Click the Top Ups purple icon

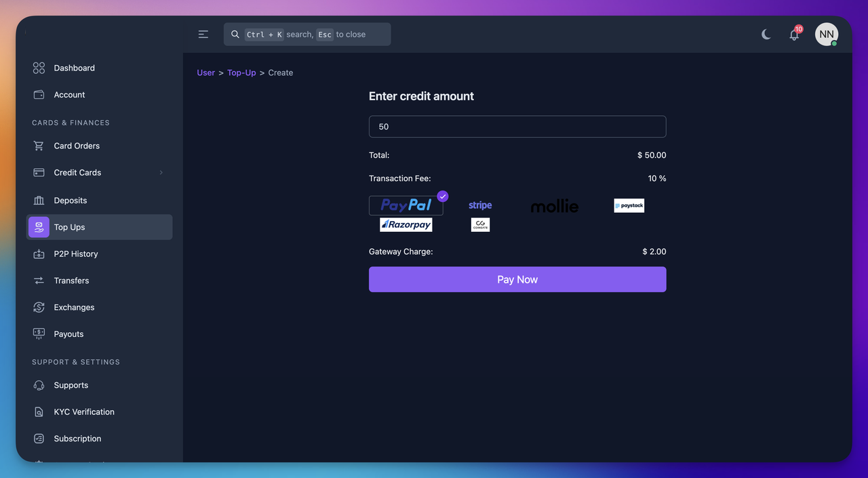[39, 227]
